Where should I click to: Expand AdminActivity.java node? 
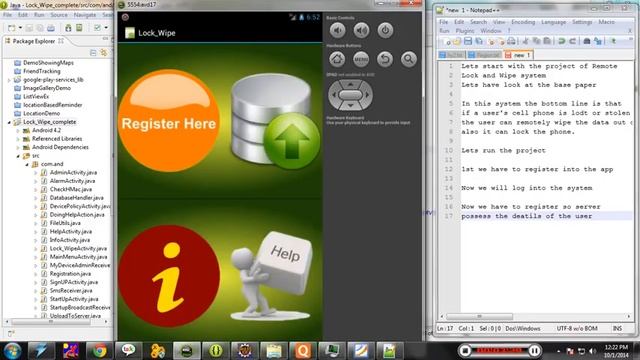tap(36, 173)
